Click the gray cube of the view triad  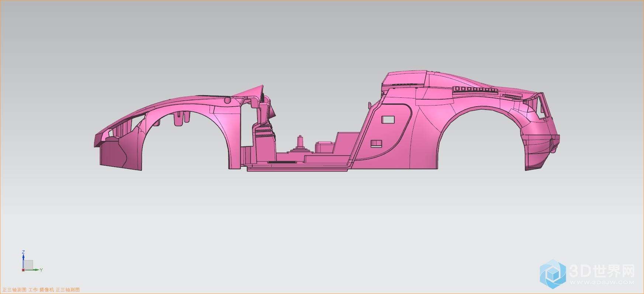point(28,265)
